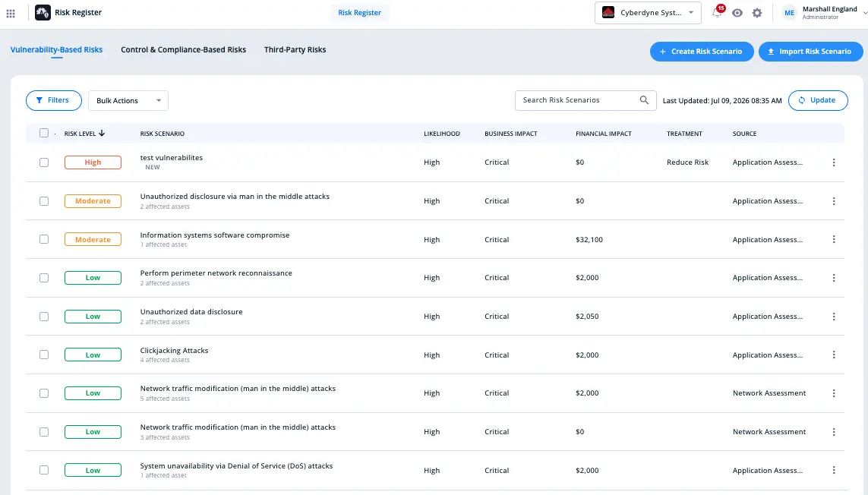Image resolution: width=868 pixels, height=495 pixels.
Task: Open notifications bell with 15 badge
Action: click(x=718, y=12)
